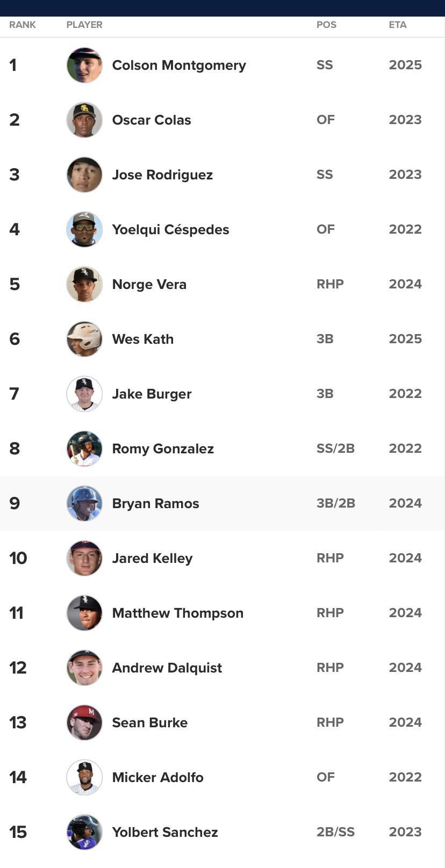Click the RANK column header
The image size is (445, 868).
(x=23, y=25)
